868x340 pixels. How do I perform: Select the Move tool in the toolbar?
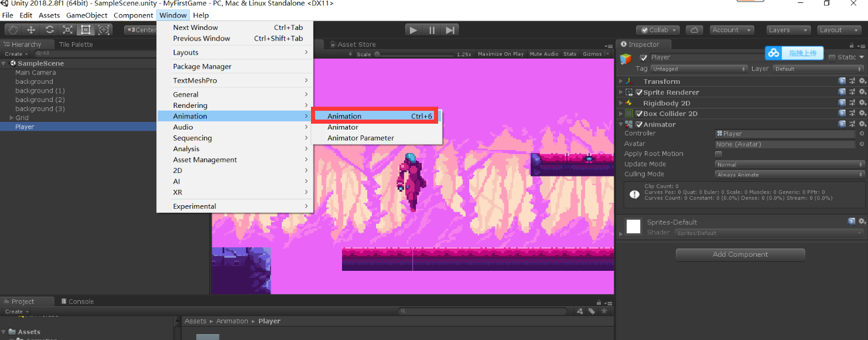31,29
